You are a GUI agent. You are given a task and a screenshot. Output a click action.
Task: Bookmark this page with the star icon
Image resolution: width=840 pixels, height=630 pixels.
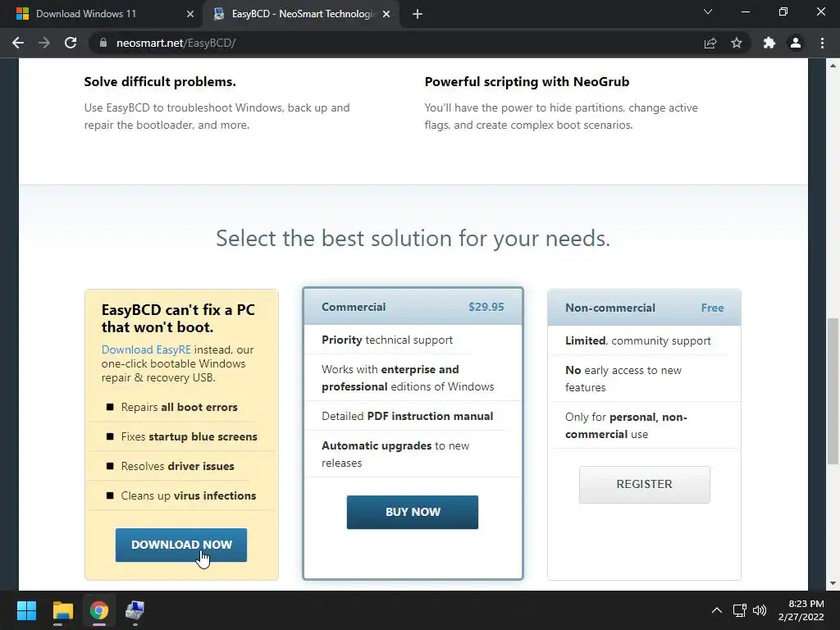pyautogui.click(x=737, y=43)
